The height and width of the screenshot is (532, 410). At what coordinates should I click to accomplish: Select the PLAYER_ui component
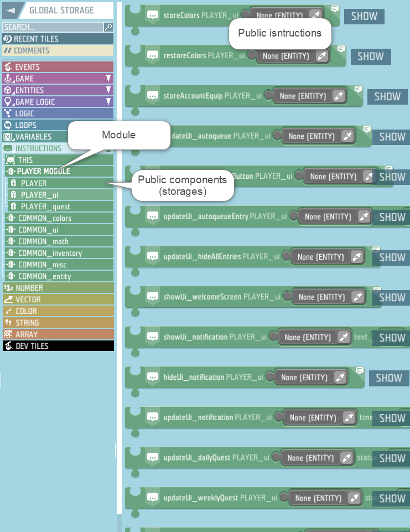(61, 195)
